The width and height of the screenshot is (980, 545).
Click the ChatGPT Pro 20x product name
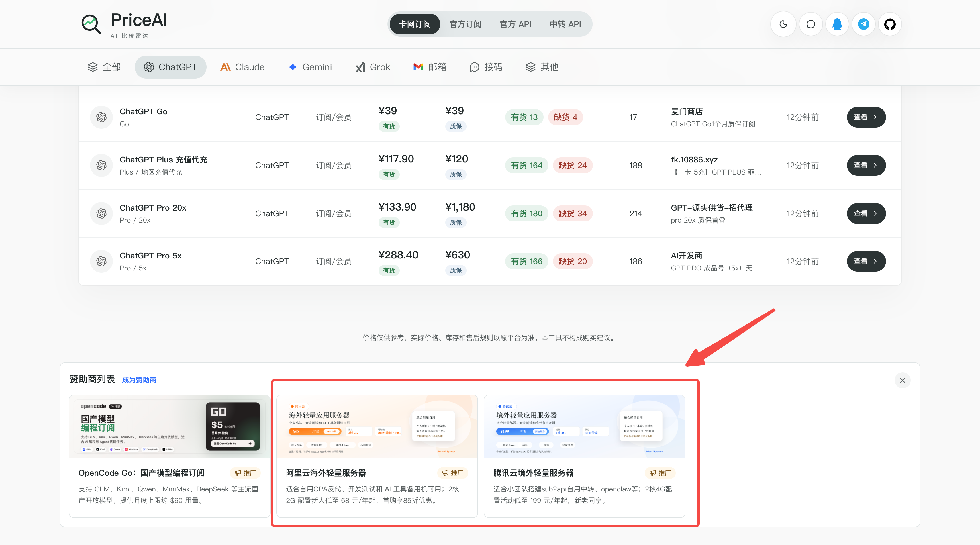click(153, 208)
